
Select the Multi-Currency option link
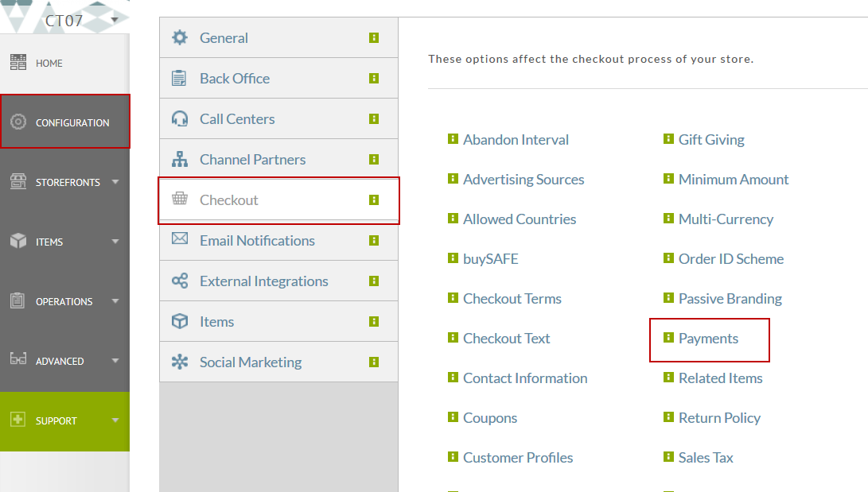pyautogui.click(x=726, y=219)
